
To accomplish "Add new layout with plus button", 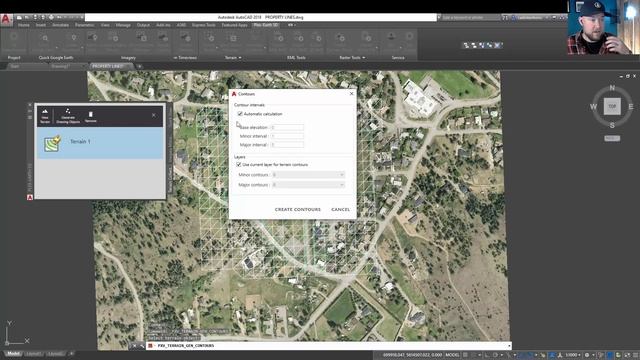I will (x=71, y=354).
